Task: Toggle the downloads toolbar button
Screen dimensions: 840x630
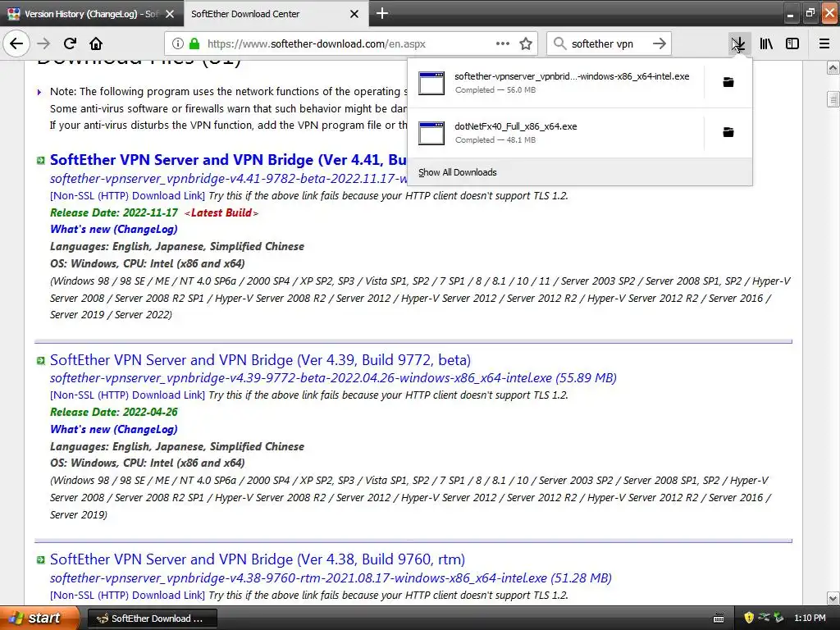Action: point(739,43)
